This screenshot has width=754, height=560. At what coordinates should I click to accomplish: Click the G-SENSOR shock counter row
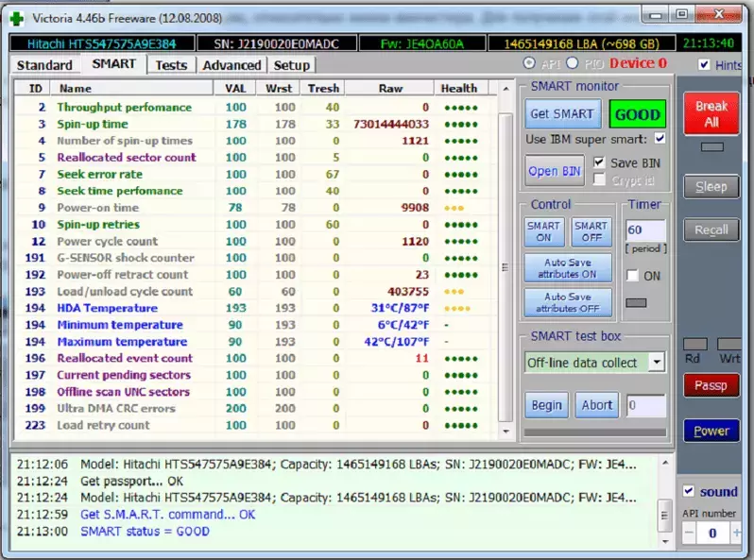256,258
